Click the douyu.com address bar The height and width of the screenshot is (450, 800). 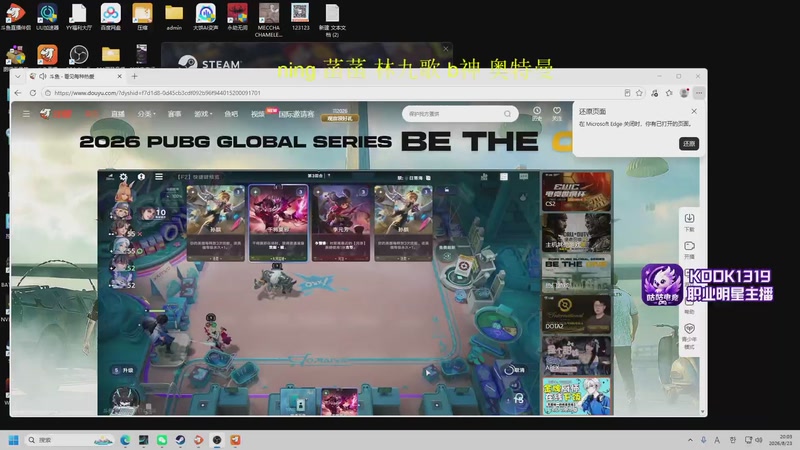(x=332, y=93)
